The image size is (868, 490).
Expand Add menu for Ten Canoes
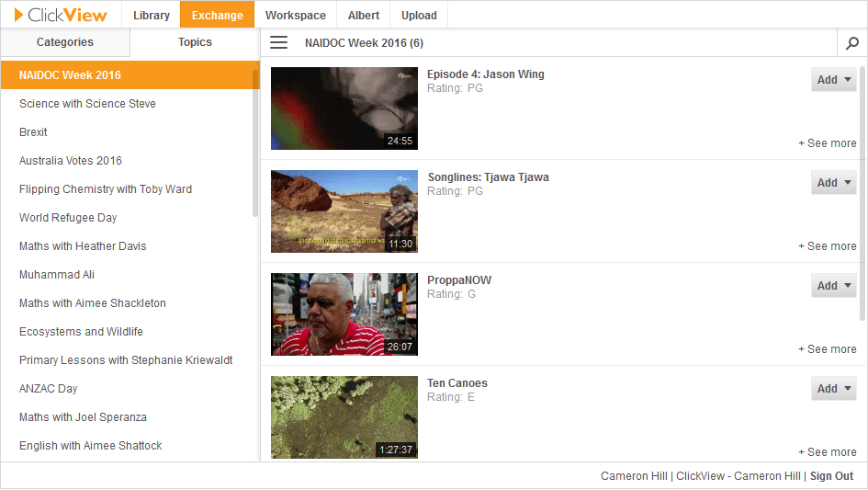click(x=833, y=389)
